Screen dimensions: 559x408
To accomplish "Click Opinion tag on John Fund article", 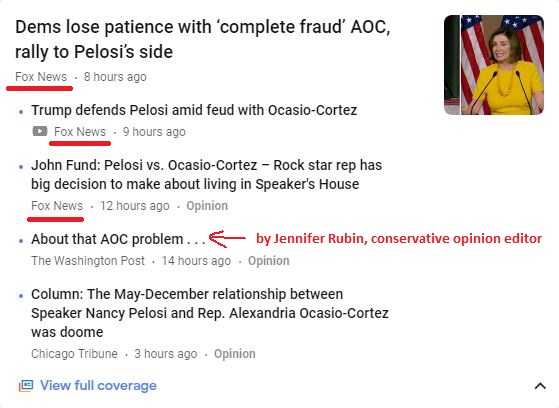I will [207, 206].
